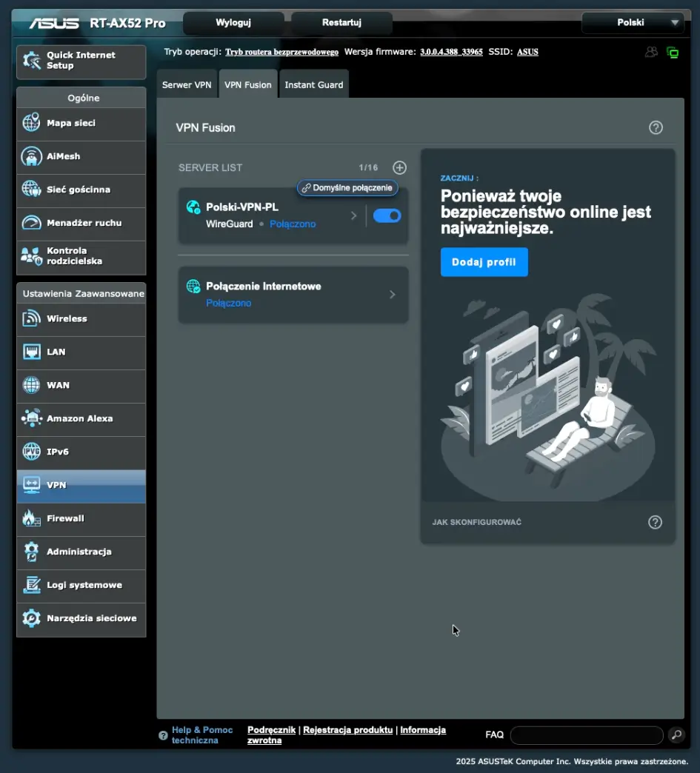
Task: Add a new VPN server profile via plus icon
Action: coord(399,167)
